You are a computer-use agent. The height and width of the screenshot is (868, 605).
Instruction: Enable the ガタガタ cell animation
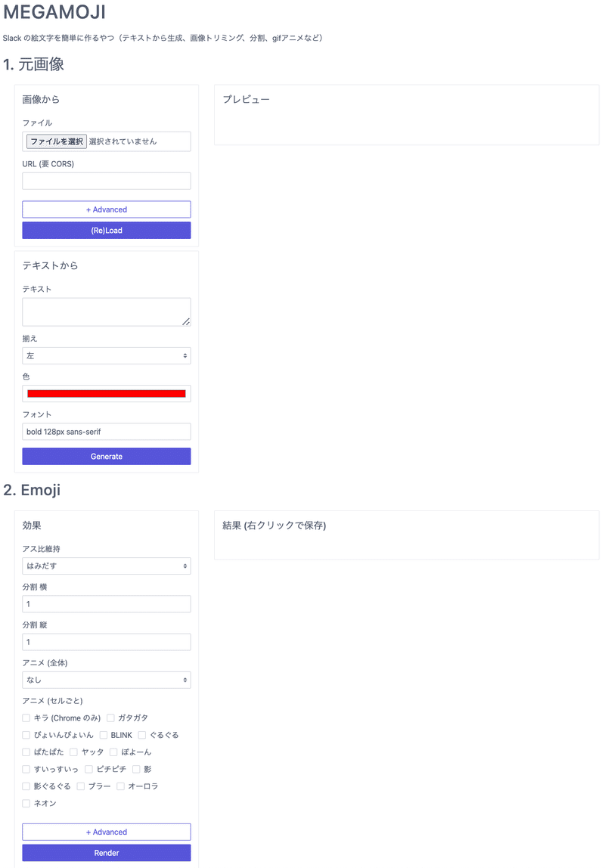pyautogui.click(x=110, y=718)
